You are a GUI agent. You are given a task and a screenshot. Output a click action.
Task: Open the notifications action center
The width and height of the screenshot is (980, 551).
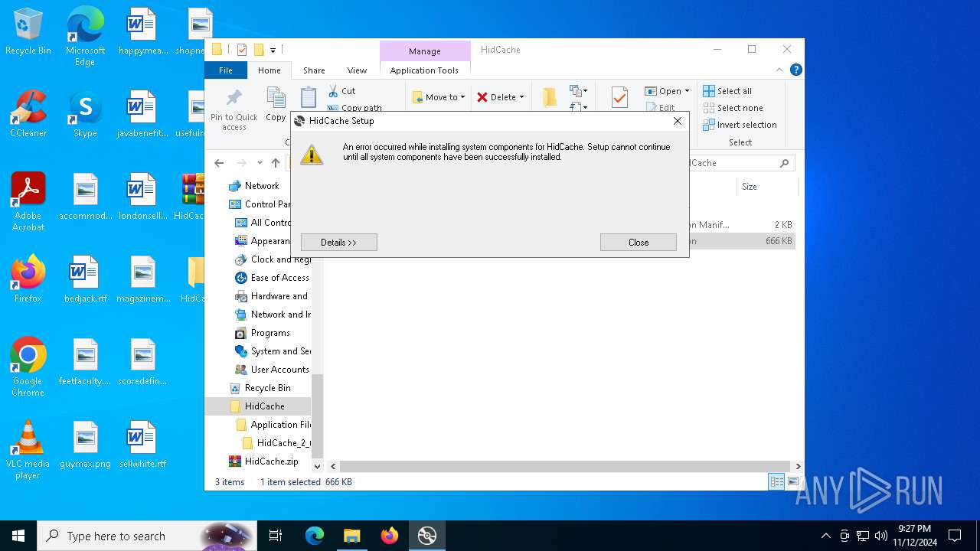(955, 536)
